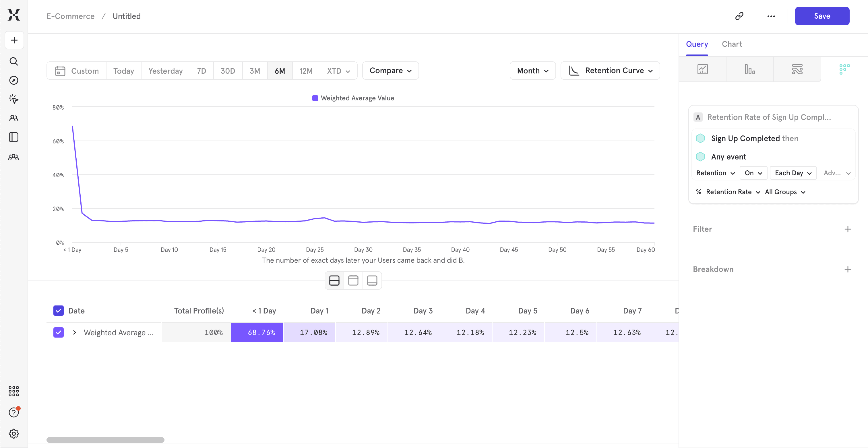Viewport: 868px width, 448px height.
Task: Open the copy link (share) icon in header
Action: (x=739, y=16)
